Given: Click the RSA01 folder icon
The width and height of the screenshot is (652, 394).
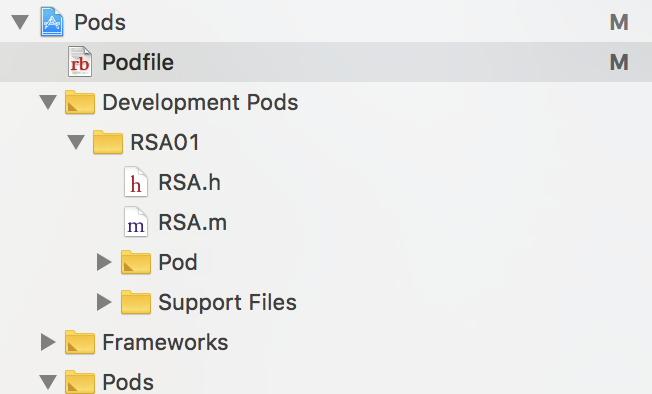Looking at the screenshot, I should pyautogui.click(x=108, y=142).
